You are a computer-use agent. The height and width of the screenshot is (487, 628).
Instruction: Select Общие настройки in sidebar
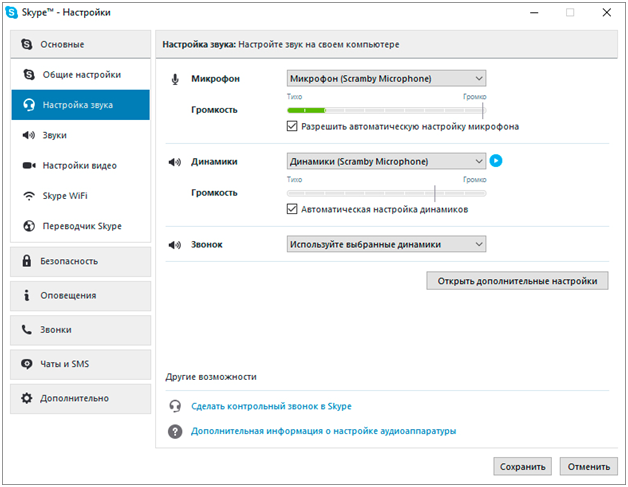81,74
